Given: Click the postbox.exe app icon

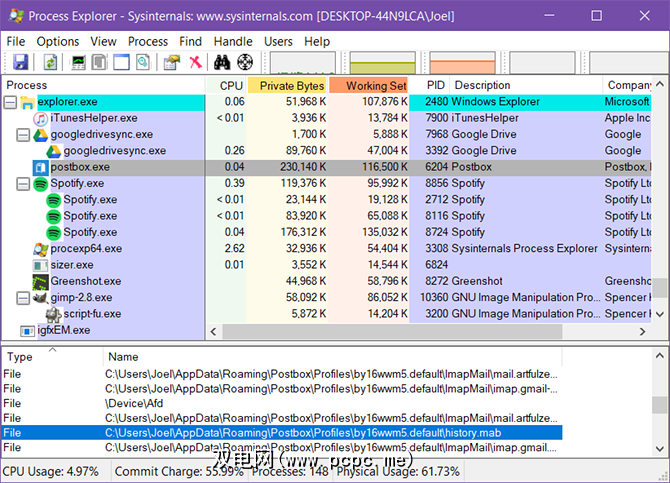Looking at the screenshot, I should 41,168.
